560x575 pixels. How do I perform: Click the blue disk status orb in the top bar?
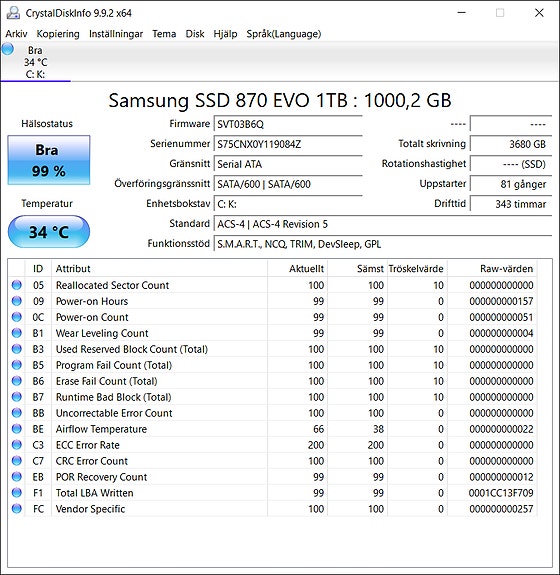tap(8, 49)
